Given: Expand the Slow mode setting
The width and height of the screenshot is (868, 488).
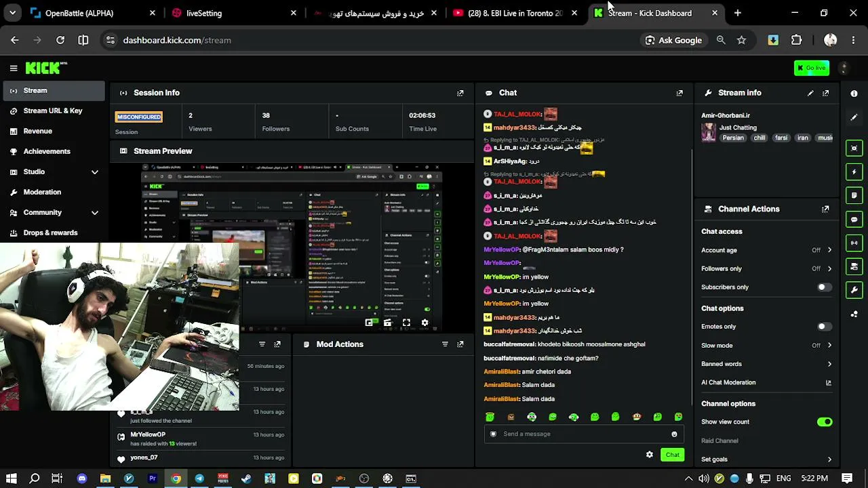Looking at the screenshot, I should coord(829,345).
